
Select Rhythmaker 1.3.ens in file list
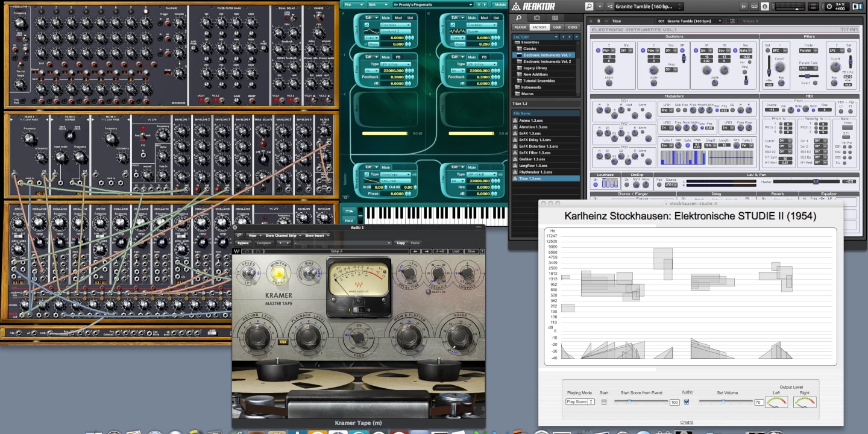click(x=546, y=172)
